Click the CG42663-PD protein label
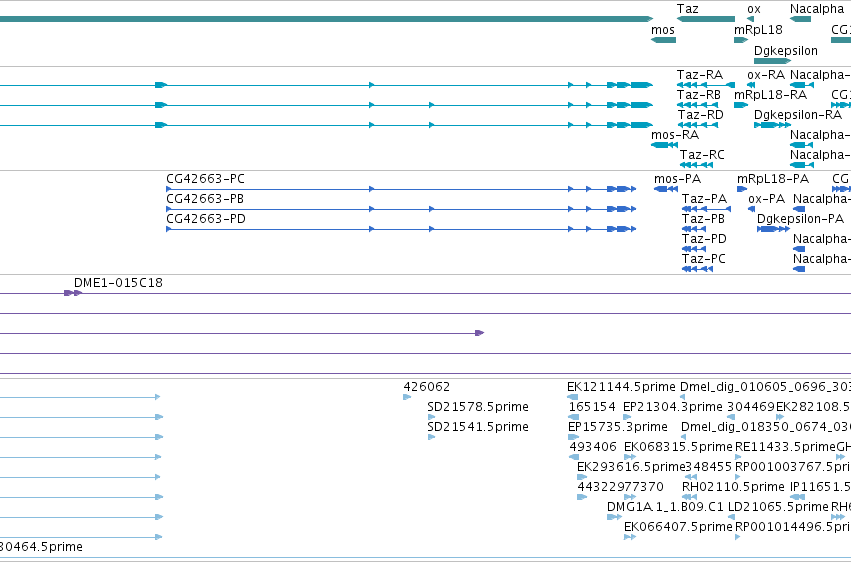The width and height of the screenshot is (851, 562). [206, 219]
